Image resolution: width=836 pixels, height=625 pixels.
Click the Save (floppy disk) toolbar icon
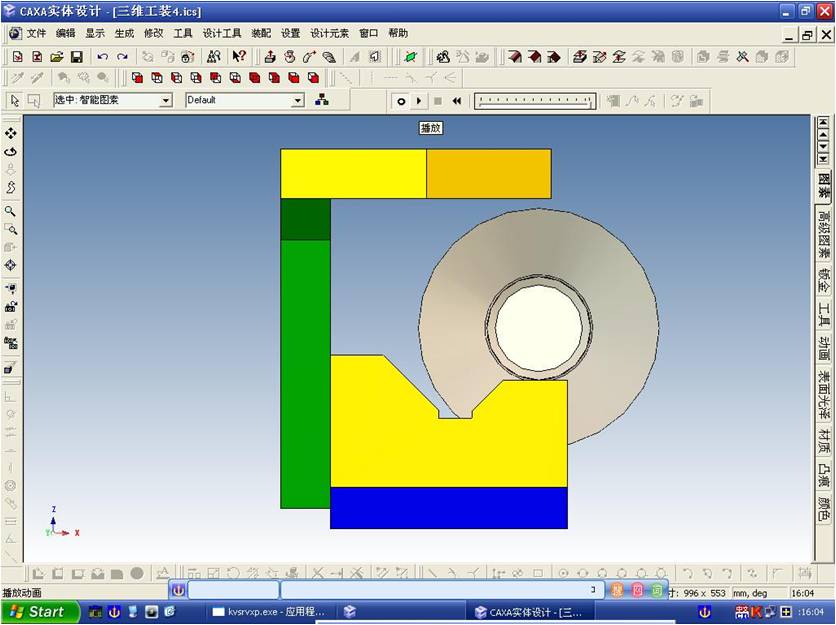(76, 57)
